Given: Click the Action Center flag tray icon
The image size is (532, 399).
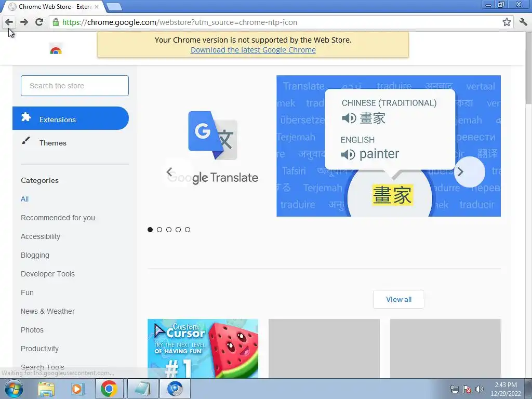Looking at the screenshot, I should click(x=467, y=389).
